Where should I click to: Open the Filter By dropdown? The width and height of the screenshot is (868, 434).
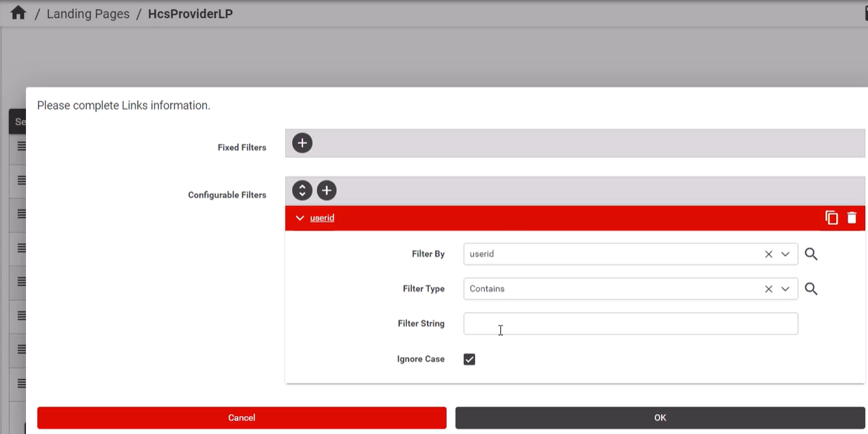785,253
